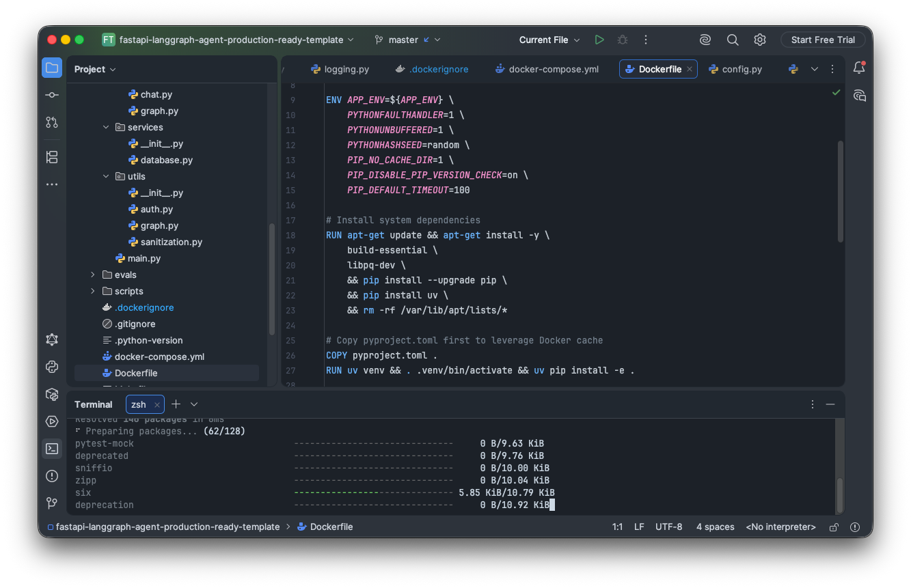Click the Project tree scrollbar
The image size is (911, 588).
(272, 279)
